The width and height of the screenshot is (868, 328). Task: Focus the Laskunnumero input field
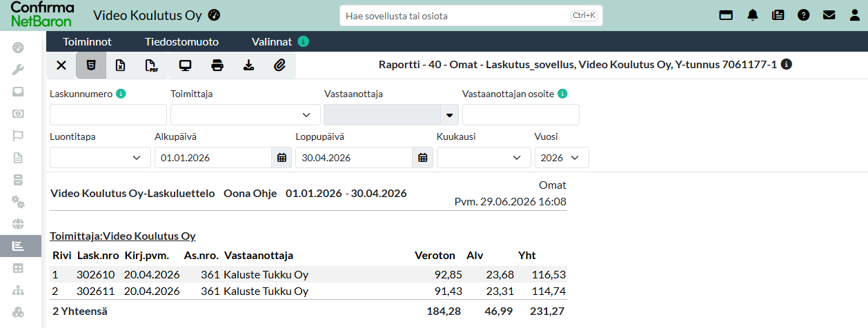click(x=108, y=114)
